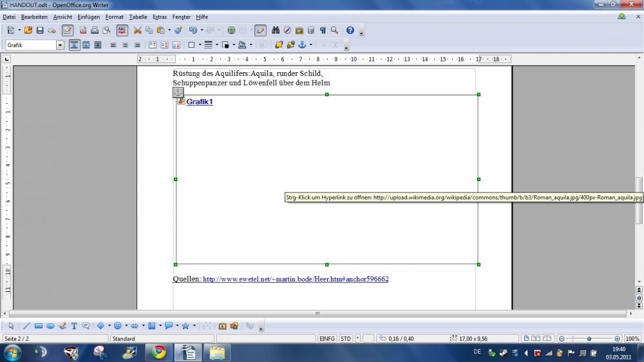644x362 pixels.
Task: Click the Export as PDF icon
Action: 83,30
